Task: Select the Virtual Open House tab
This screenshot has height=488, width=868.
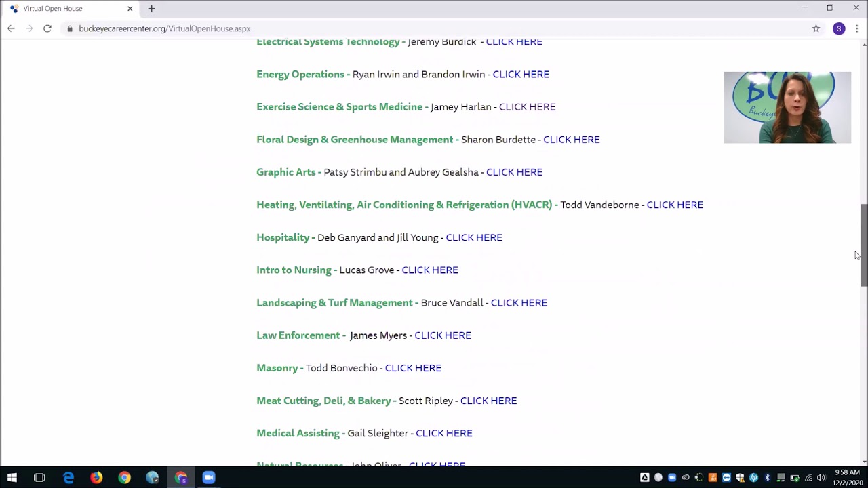Action: [x=71, y=9]
